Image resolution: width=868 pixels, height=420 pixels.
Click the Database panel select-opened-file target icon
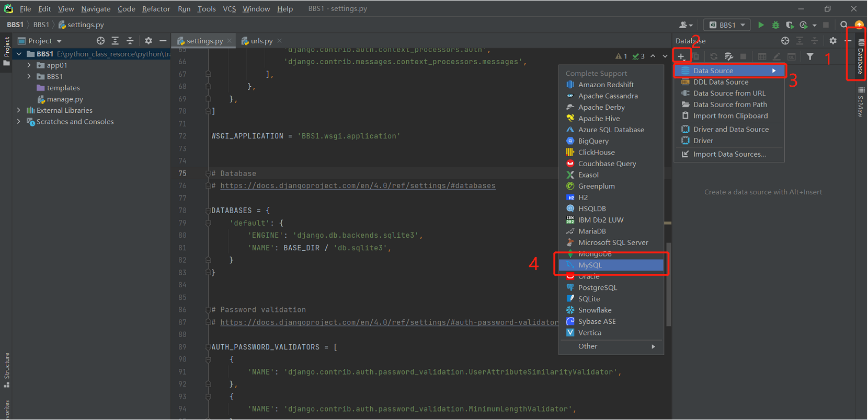click(x=785, y=41)
